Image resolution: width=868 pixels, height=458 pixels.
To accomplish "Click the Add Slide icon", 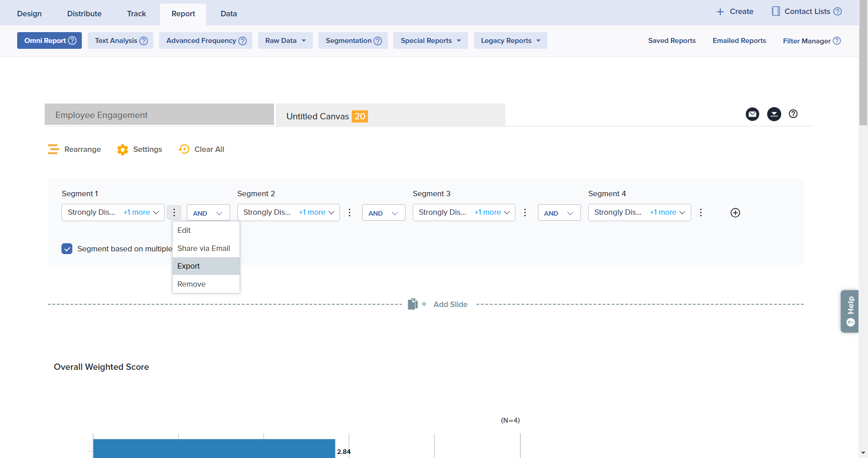I will (x=412, y=304).
